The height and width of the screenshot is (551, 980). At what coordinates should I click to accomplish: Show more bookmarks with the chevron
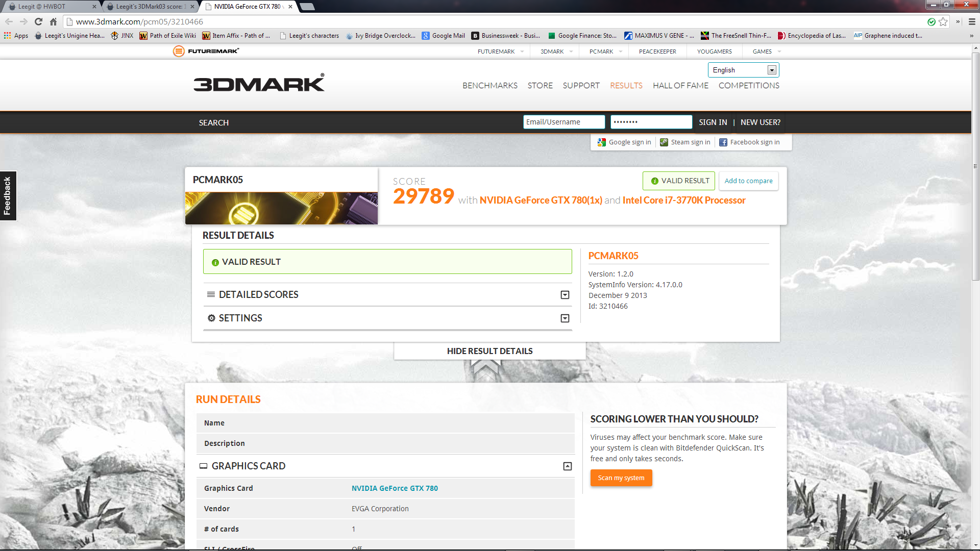(x=971, y=36)
